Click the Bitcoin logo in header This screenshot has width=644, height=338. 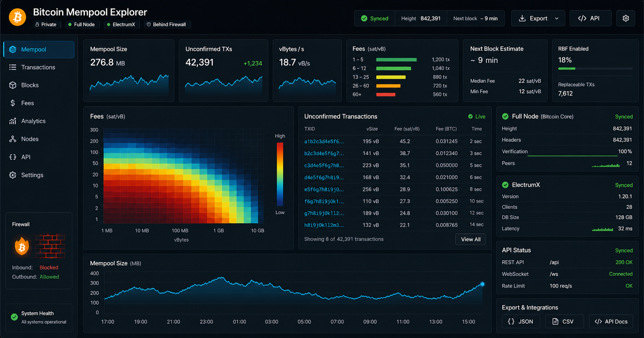18,18
